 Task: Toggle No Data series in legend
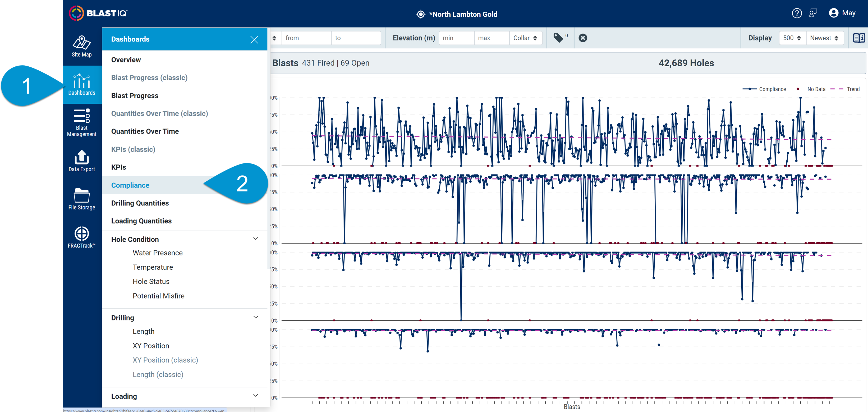coord(811,89)
